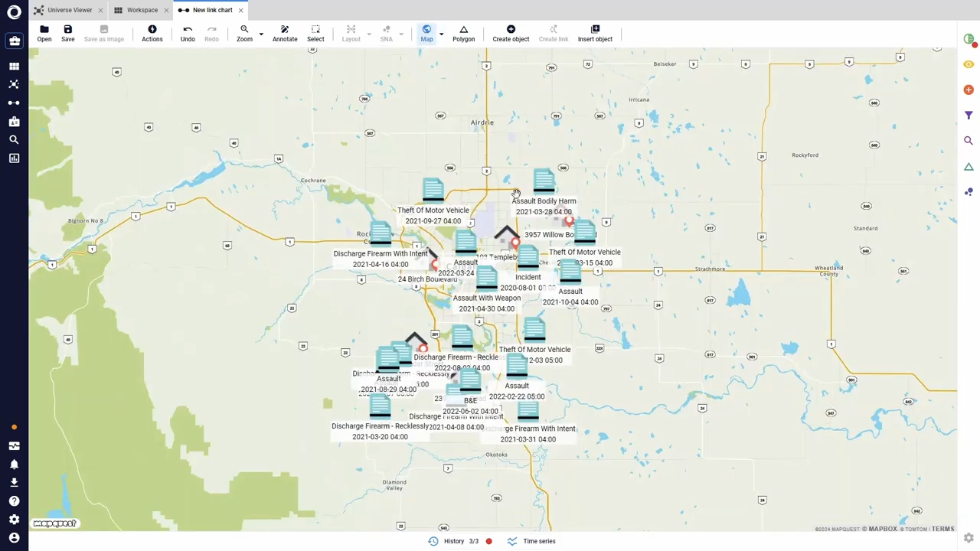Image resolution: width=980 pixels, height=551 pixels.
Task: Open the Map options dropdown arrow
Action: click(441, 34)
